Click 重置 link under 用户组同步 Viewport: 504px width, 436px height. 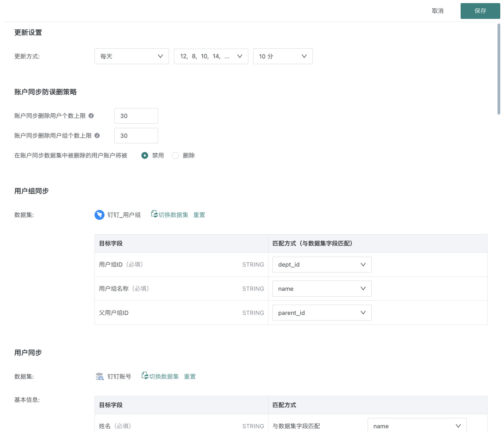coord(199,215)
